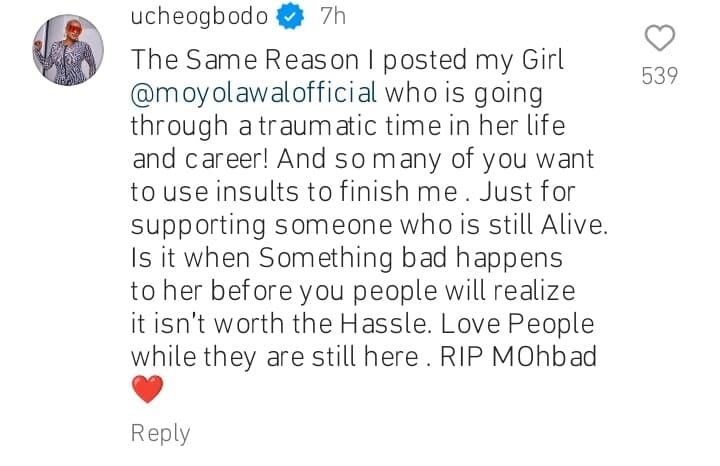
Task: Open ucheogbodo's profile picture
Action: (68, 50)
